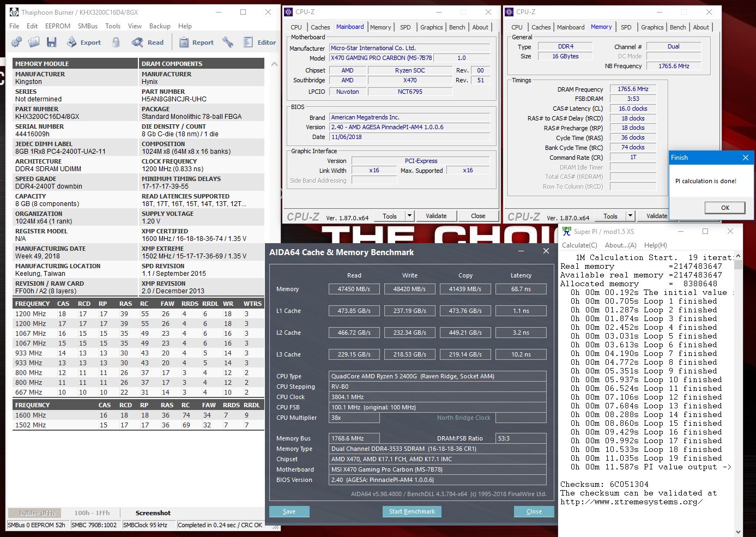Click the Memory Latency value 68.7 ns
Screen dimensions: 756x537
521,289
